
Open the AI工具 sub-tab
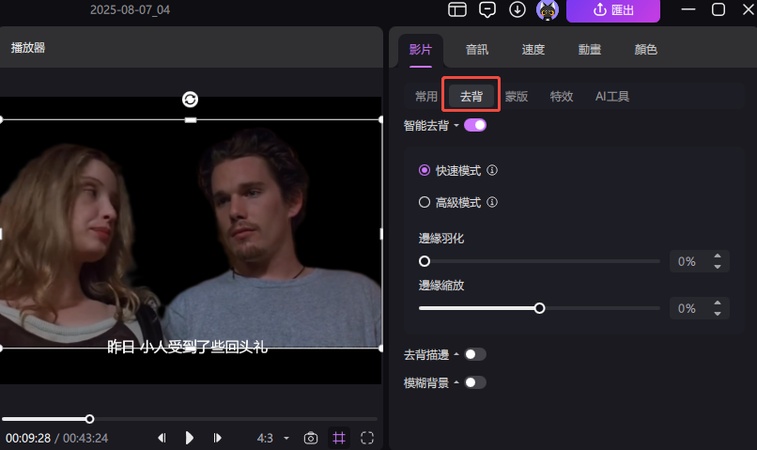[x=612, y=97]
